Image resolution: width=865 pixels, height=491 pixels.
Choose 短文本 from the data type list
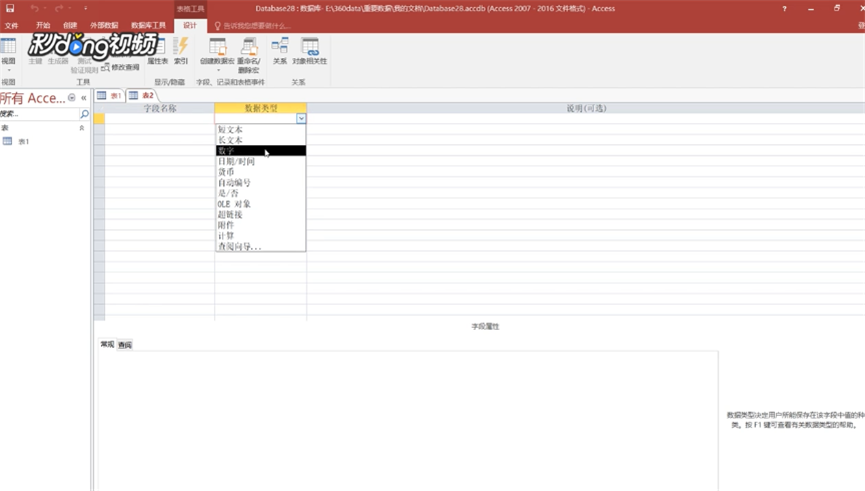pos(260,130)
